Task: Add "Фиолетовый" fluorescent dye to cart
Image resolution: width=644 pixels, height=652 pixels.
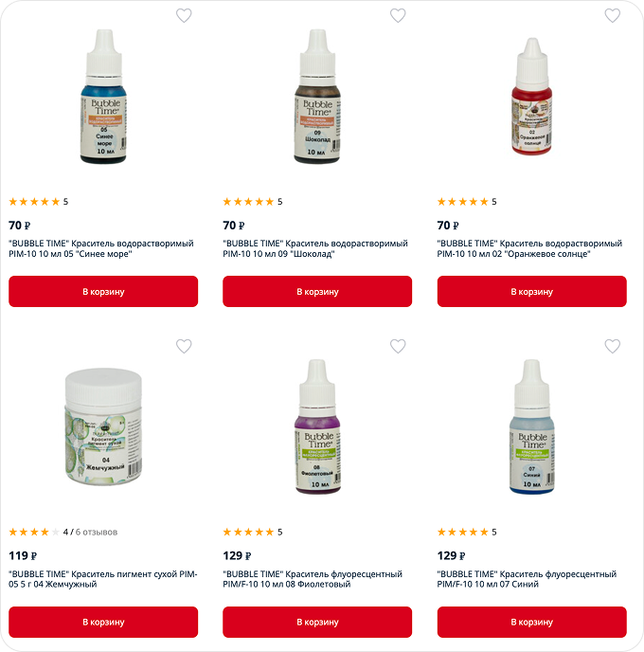Action: 317,622
